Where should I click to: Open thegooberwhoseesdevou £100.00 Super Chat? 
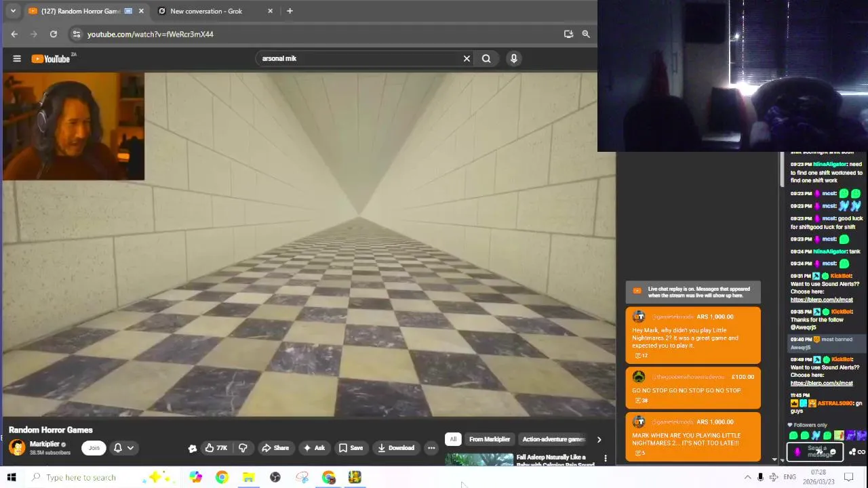click(x=693, y=388)
